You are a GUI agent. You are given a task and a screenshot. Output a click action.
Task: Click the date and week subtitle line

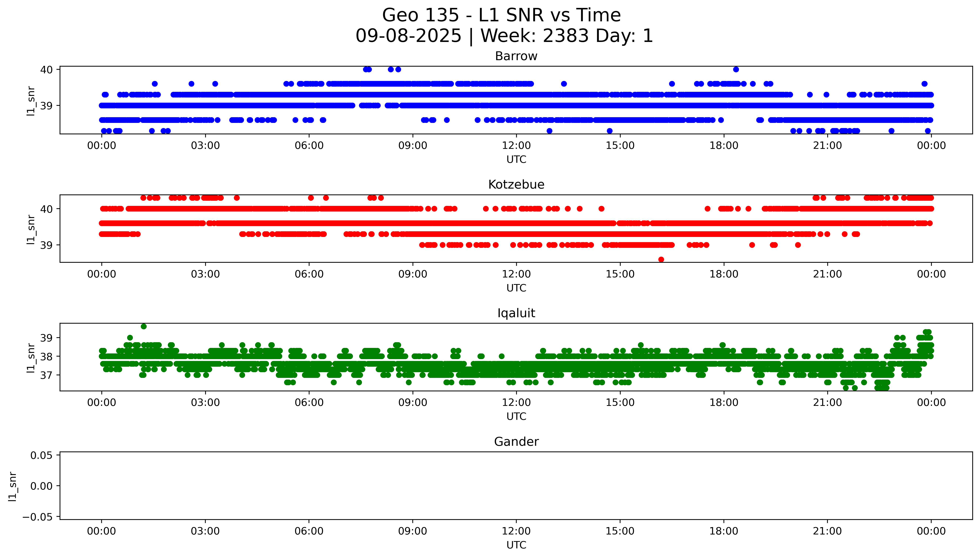pos(504,36)
